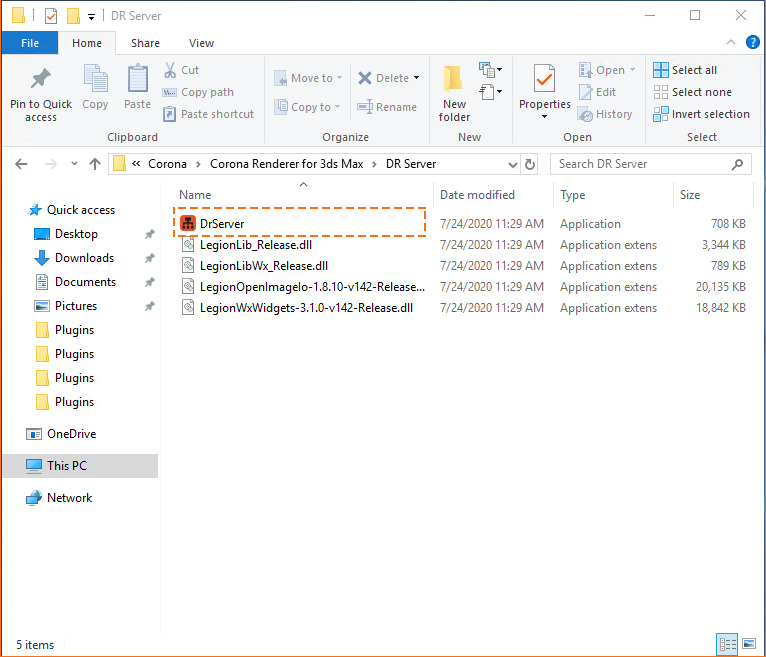This screenshot has width=766, height=657.
Task: Open the Delete dropdown arrow
Action: click(x=417, y=78)
